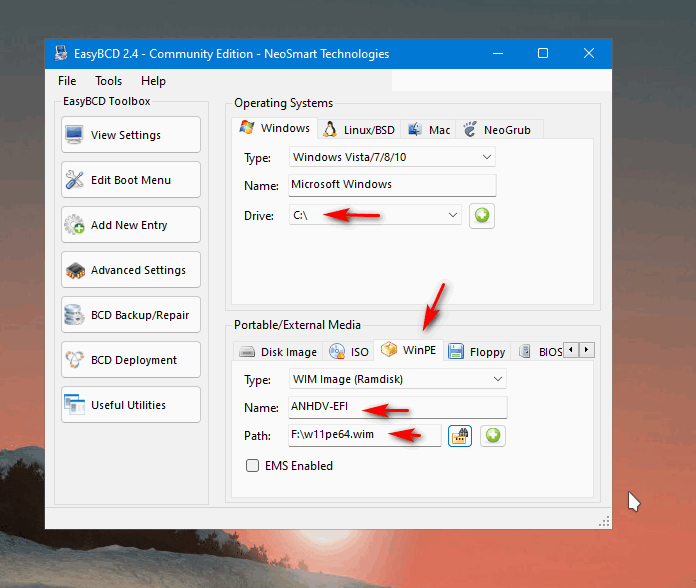Image resolution: width=696 pixels, height=588 pixels.
Task: Switch to the Disk Image tab
Action: pyautogui.click(x=278, y=352)
